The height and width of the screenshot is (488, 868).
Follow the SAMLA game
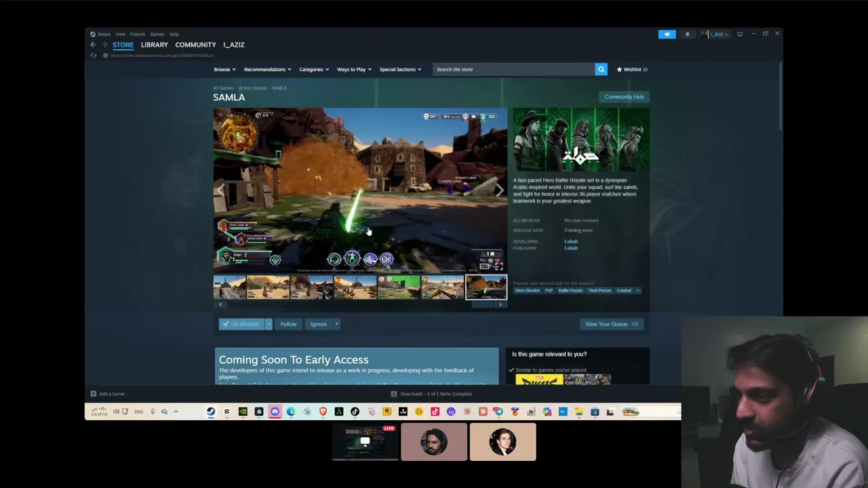(x=288, y=324)
